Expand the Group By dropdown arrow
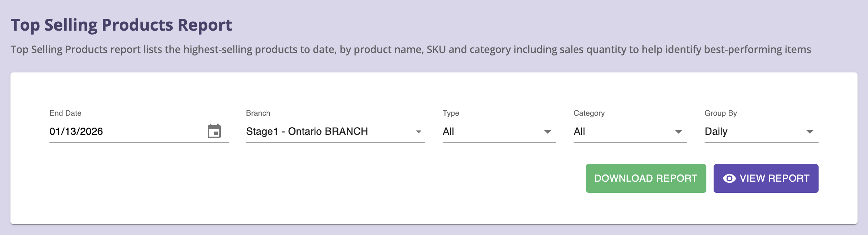 click(810, 132)
